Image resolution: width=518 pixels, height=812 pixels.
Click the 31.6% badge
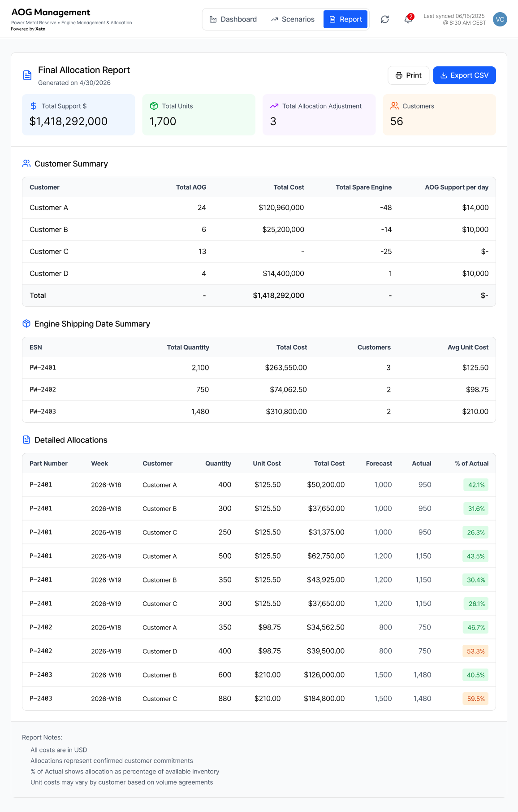[x=476, y=508]
